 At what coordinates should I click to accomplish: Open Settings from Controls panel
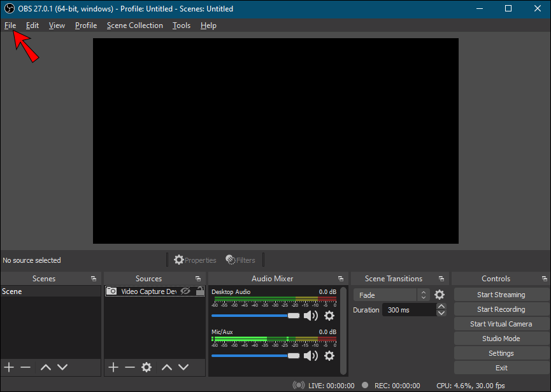point(501,353)
